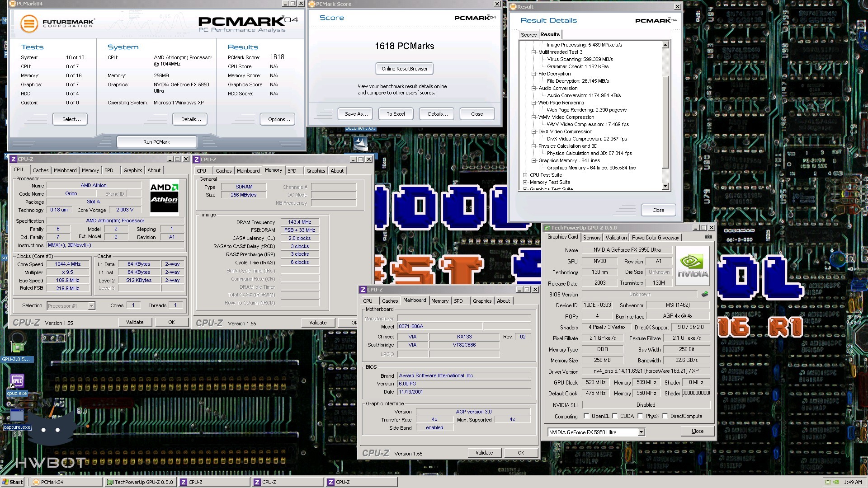Click the scroll-up arrow in Result Details
Viewport: 868px width, 488px height.
point(665,45)
